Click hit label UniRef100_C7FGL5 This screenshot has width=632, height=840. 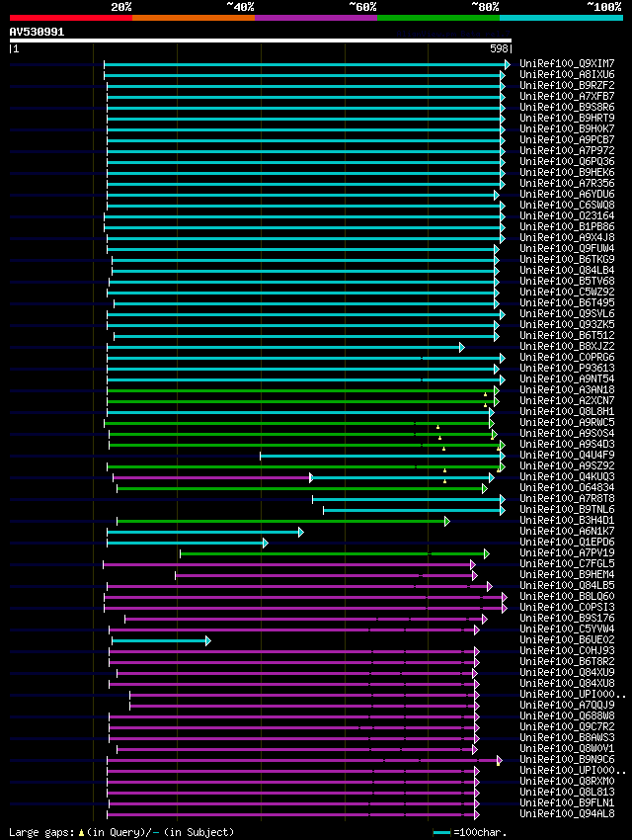coord(567,563)
